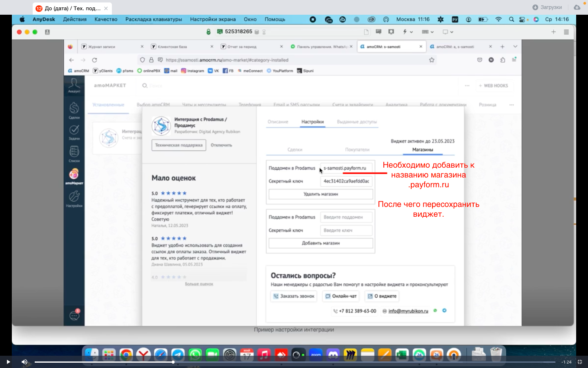The image size is (588, 368).
Task: Switch to the Клиентская база browser tab
Action: pyautogui.click(x=182, y=47)
